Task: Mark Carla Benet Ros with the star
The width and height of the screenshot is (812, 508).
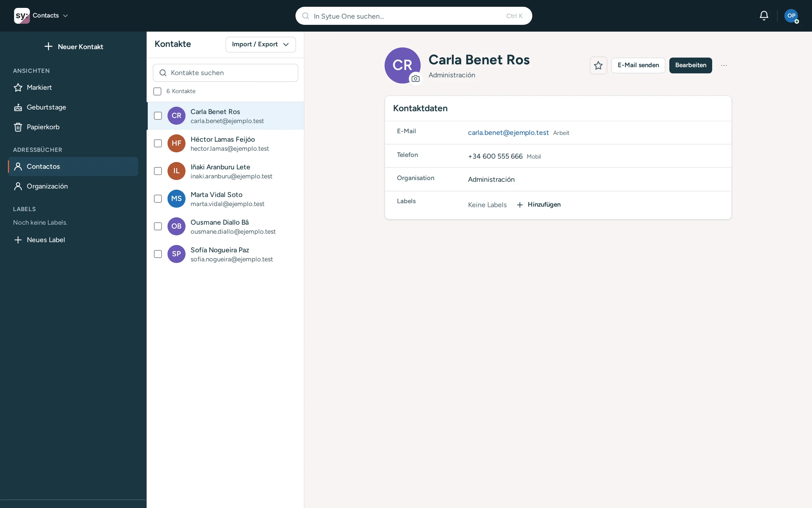Action: tap(598, 65)
